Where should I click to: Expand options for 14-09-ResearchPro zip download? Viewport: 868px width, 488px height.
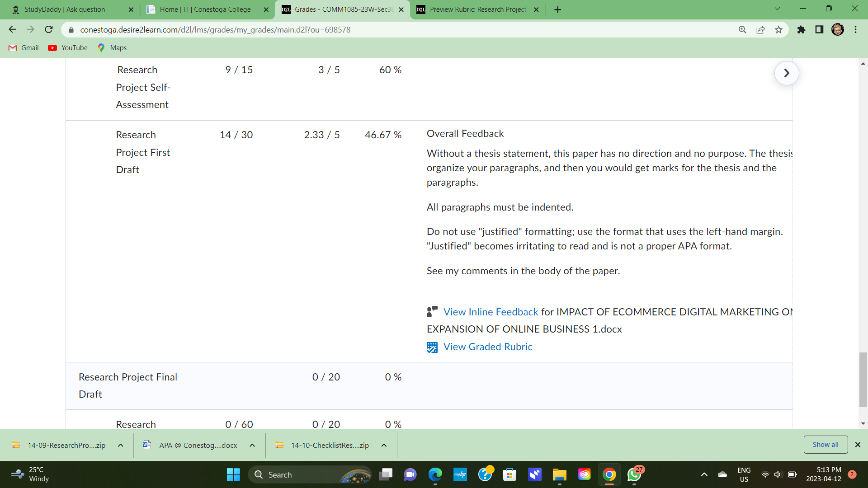[121, 445]
